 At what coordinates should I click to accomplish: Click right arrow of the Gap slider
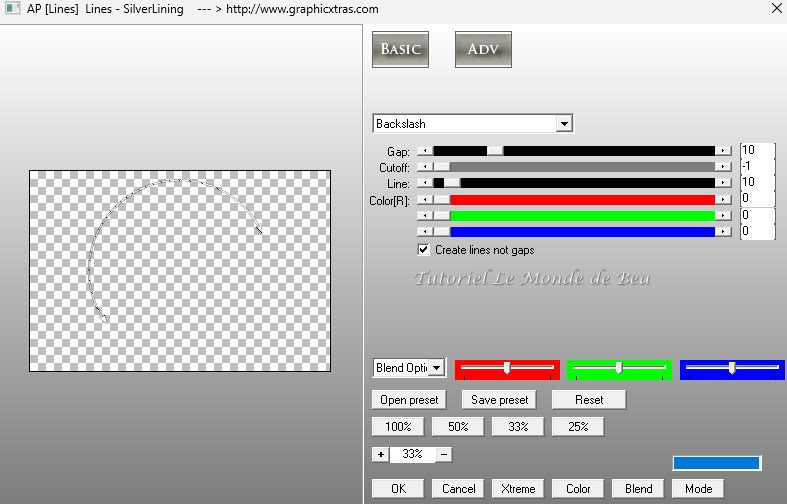click(723, 151)
